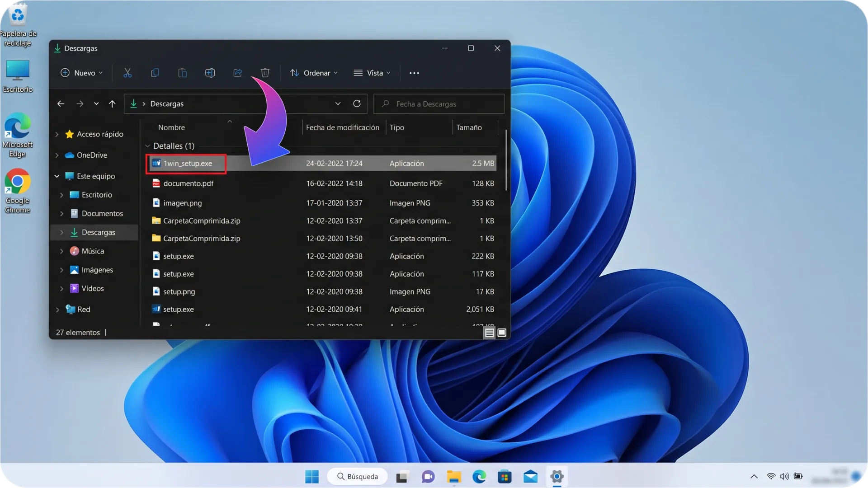Screen dimensions: 868x488
Task: Click the Share icon in toolbar
Action: [x=238, y=73]
